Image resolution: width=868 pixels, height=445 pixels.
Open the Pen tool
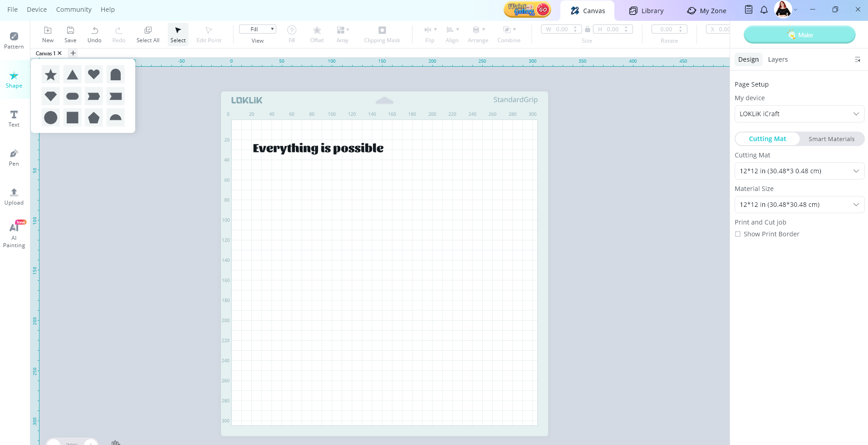(x=14, y=157)
